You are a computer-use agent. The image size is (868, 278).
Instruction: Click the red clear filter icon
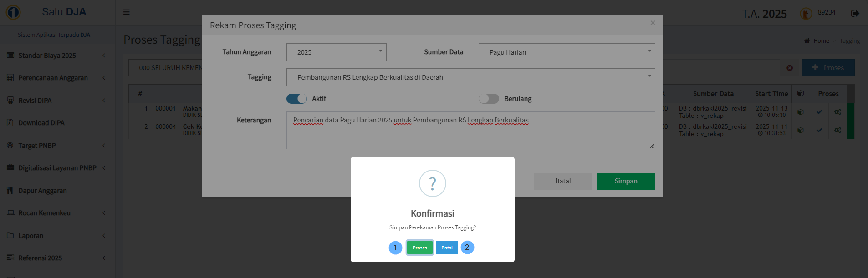click(x=790, y=68)
